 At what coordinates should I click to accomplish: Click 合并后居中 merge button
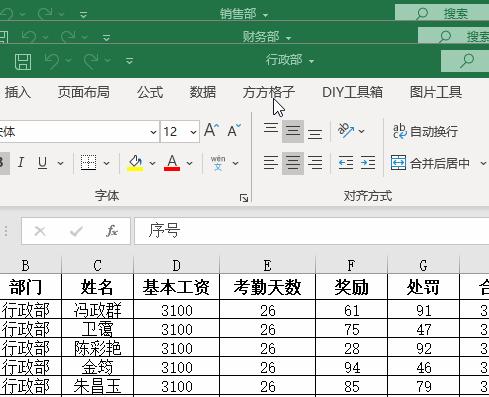click(x=431, y=163)
